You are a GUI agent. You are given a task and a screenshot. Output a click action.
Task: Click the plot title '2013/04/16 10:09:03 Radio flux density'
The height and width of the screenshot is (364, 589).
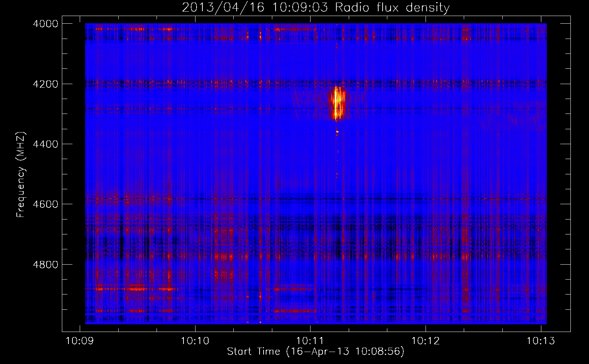[316, 8]
